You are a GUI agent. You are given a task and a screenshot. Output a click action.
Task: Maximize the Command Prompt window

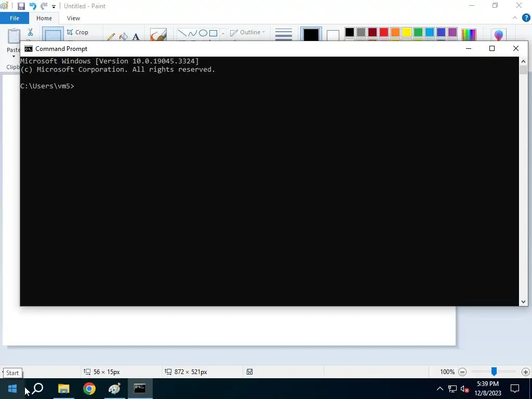point(492,48)
